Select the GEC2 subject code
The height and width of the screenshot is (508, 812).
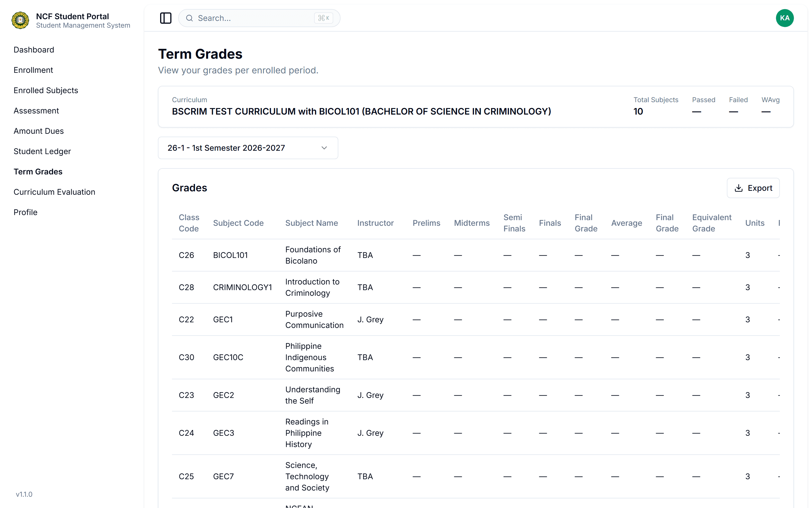click(224, 395)
